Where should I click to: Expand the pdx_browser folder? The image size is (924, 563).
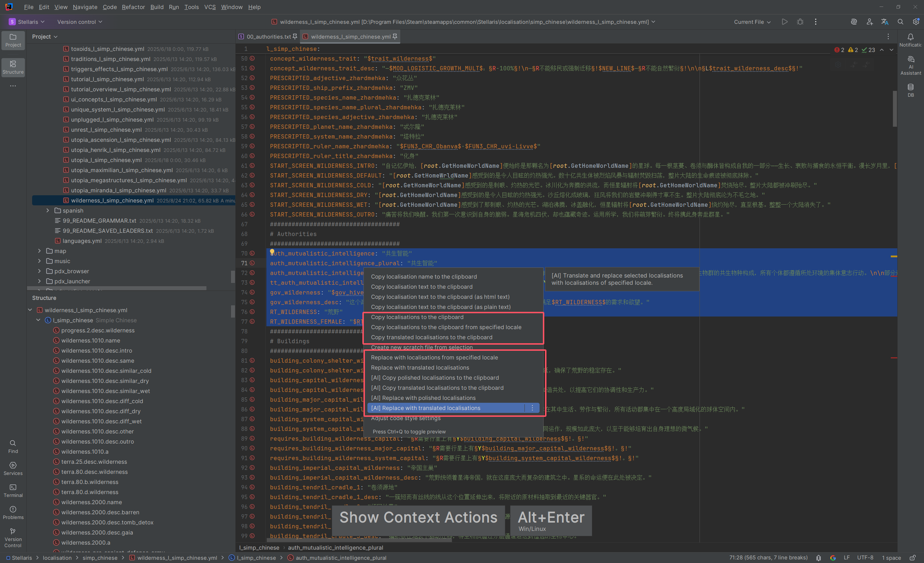click(39, 271)
